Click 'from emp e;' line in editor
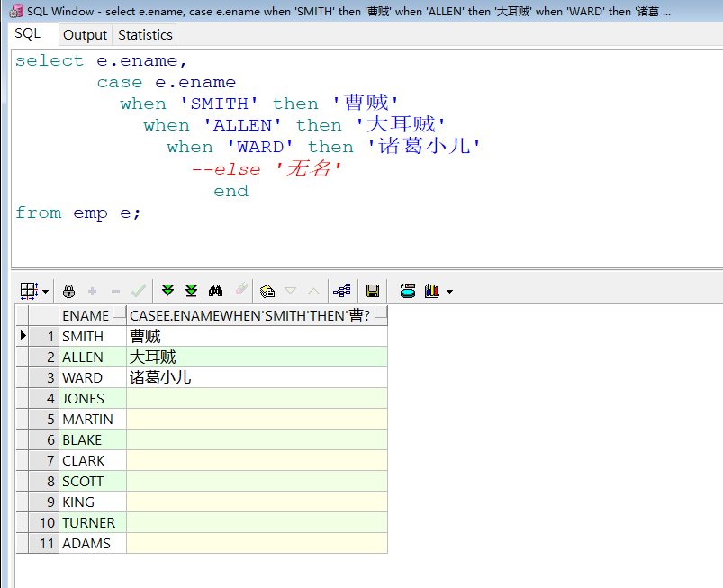This screenshot has height=588, width=723. tap(78, 213)
